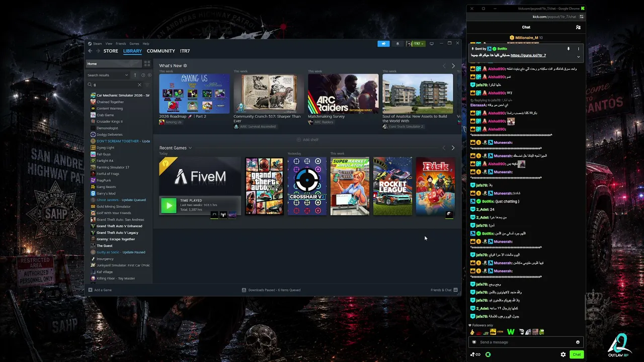Go back with Steam's back arrow
The image size is (644, 362).
pyautogui.click(x=90, y=51)
